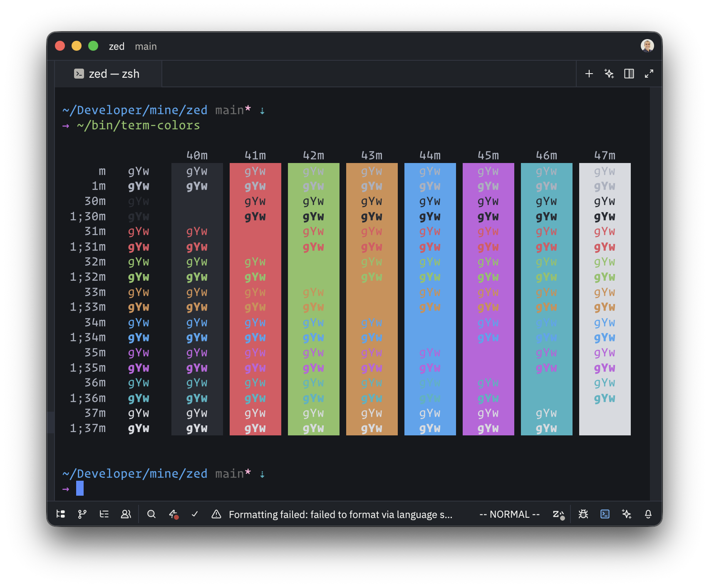
Task: Zoom the terminal panel with expand arrows
Action: click(649, 74)
